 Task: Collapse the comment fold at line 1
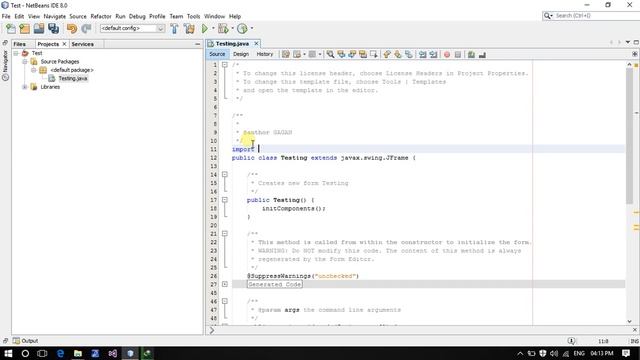pos(224,64)
